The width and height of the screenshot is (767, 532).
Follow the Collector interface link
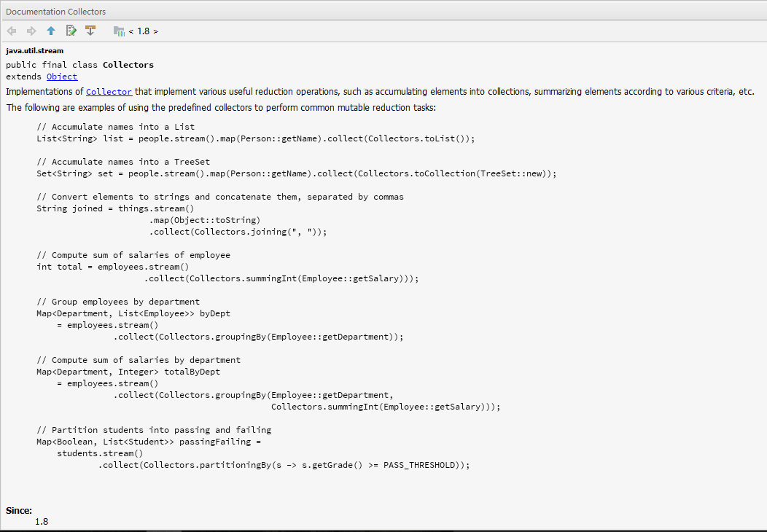109,92
